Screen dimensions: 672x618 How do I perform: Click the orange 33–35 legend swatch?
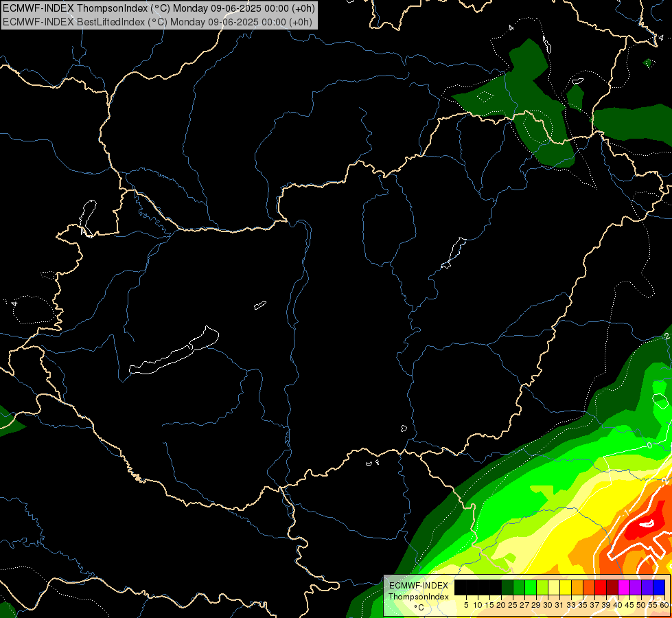click(x=577, y=587)
